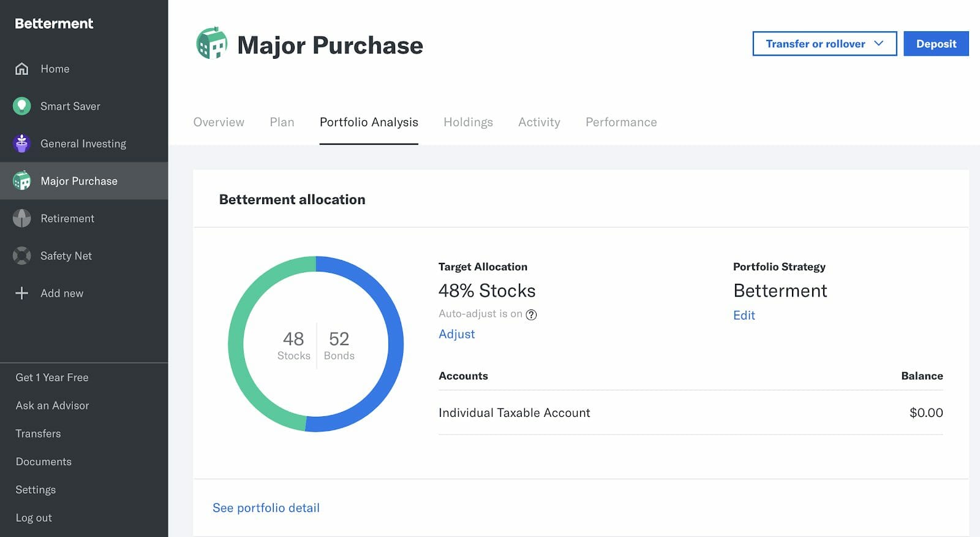The height and width of the screenshot is (537, 980).
Task: Click Get 1 Year Free link
Action: point(52,378)
